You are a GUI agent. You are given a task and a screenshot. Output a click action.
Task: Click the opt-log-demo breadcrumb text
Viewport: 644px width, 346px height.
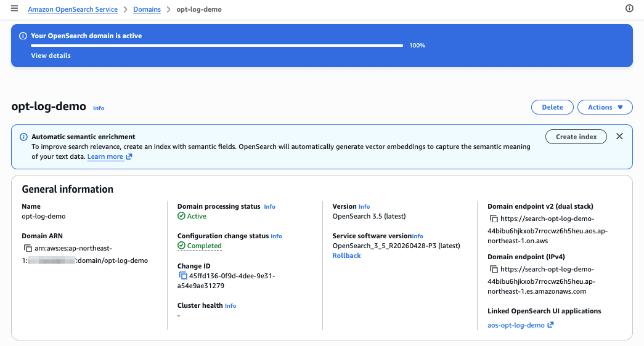pyautogui.click(x=199, y=9)
